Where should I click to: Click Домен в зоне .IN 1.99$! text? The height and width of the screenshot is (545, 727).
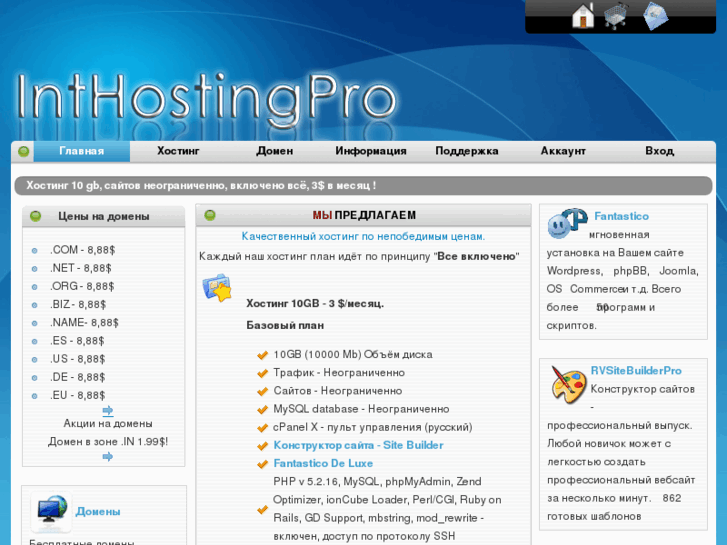[108, 442]
